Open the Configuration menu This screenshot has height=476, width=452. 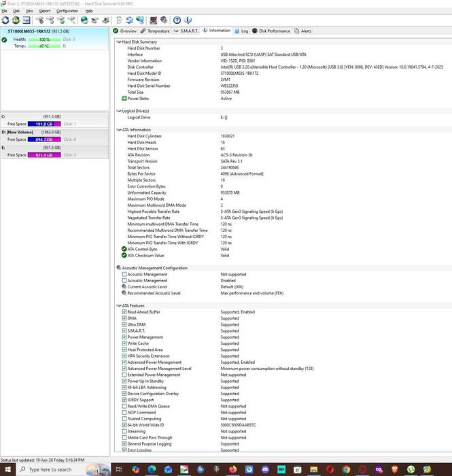(67, 11)
